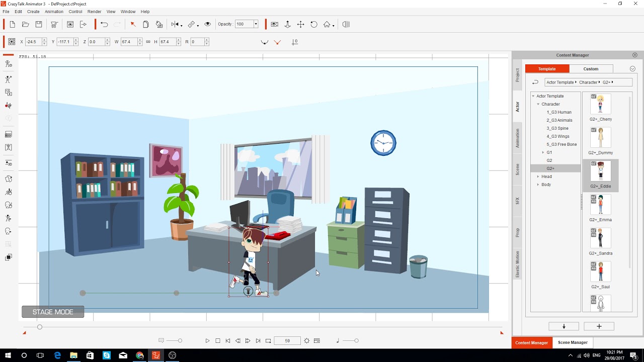Open the camera view icon on the toolbar
644x362 pixels.
point(274,24)
